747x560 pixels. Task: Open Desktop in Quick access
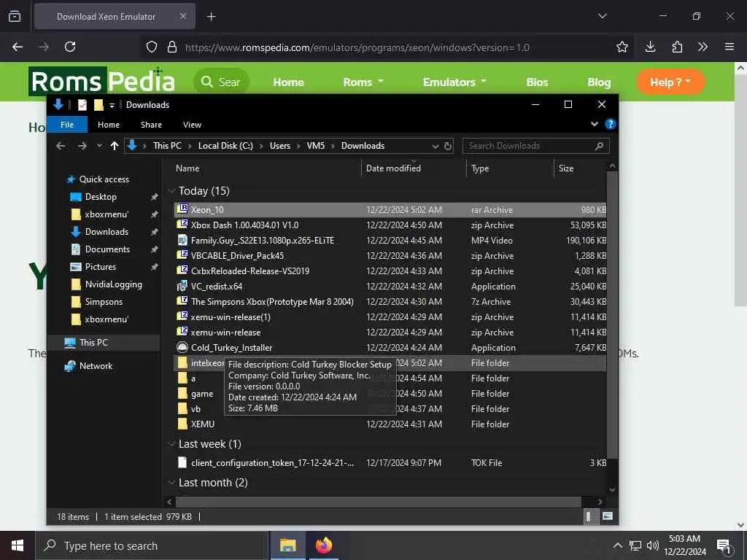(x=101, y=197)
